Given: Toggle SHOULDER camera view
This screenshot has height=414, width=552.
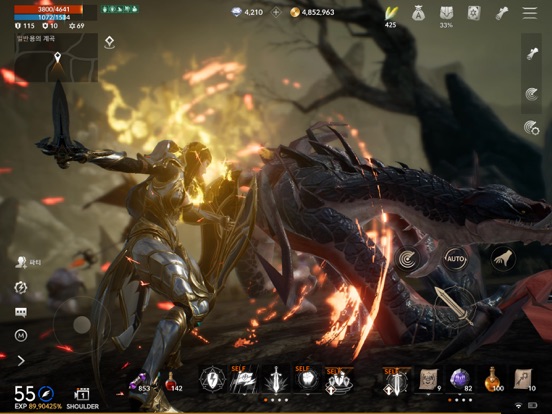Looking at the screenshot, I should click(82, 399).
